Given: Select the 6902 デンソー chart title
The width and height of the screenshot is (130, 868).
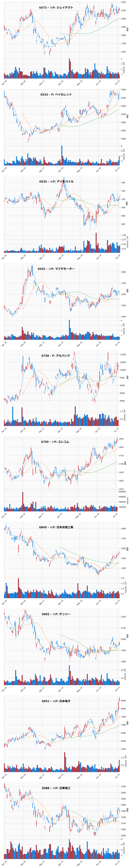Looking at the screenshot, I should tap(56, 614).
